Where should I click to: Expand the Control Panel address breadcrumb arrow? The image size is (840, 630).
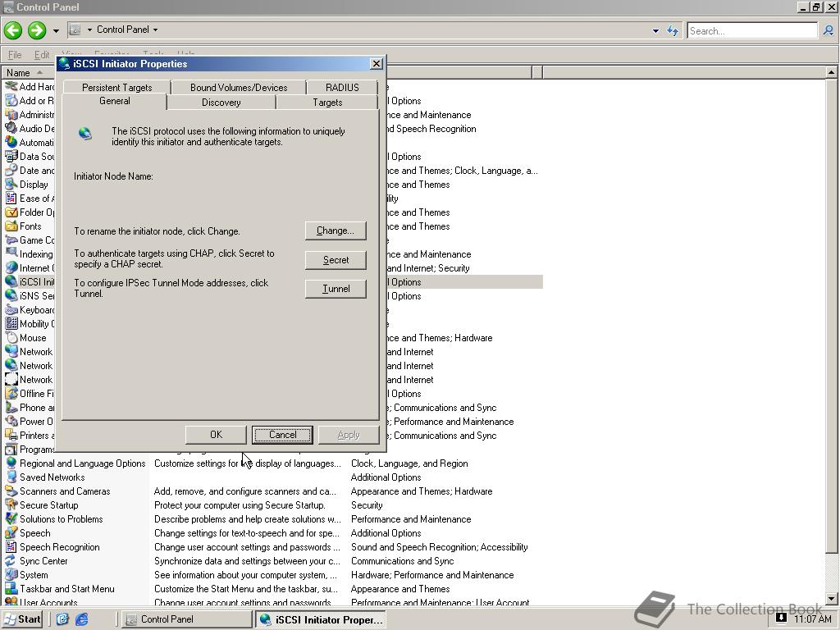tap(155, 30)
